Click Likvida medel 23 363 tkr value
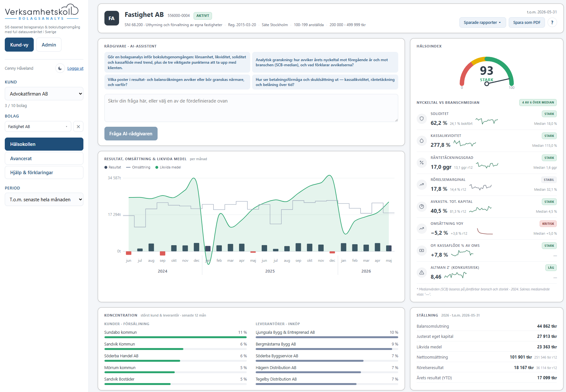The image size is (566, 392). (x=547, y=347)
